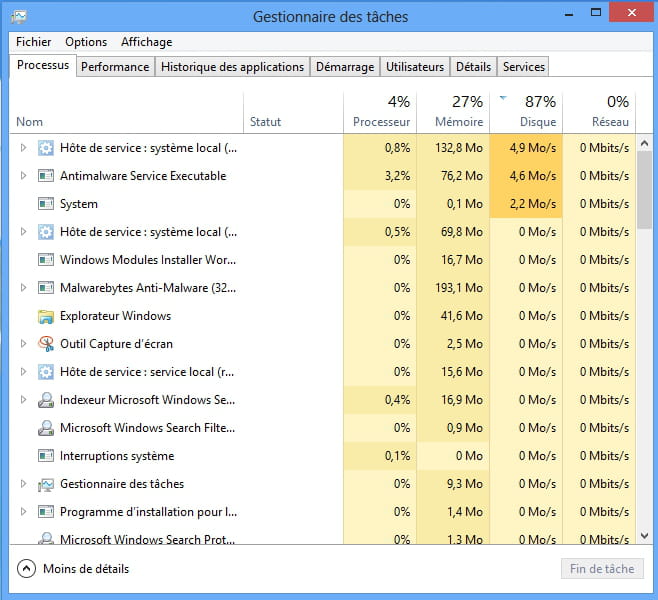
Task: Click the Malwarebytes Anti-Malware process icon
Action: pyautogui.click(x=45, y=288)
